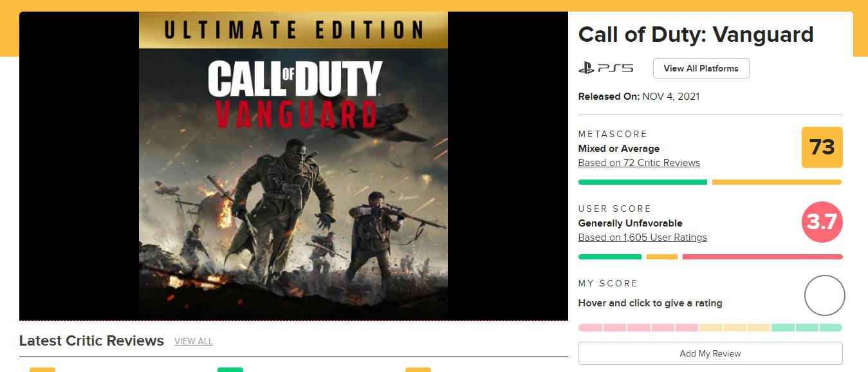The image size is (868, 372).
Task: Click the Call of Duty: Vanguard title heading
Action: click(x=696, y=34)
